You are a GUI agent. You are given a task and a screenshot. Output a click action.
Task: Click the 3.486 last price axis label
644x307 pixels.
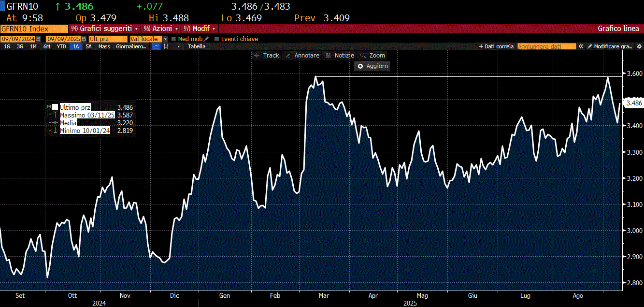click(633, 103)
